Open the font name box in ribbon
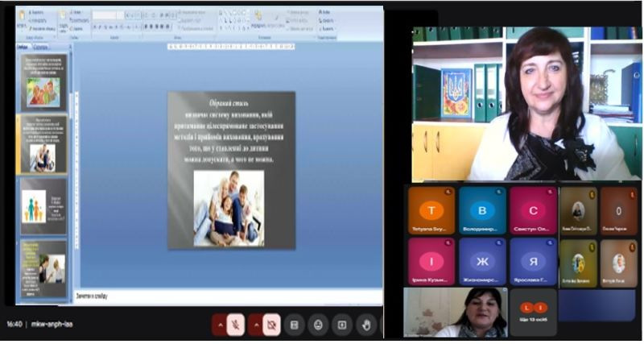This screenshot has width=644, height=344. [x=105, y=15]
